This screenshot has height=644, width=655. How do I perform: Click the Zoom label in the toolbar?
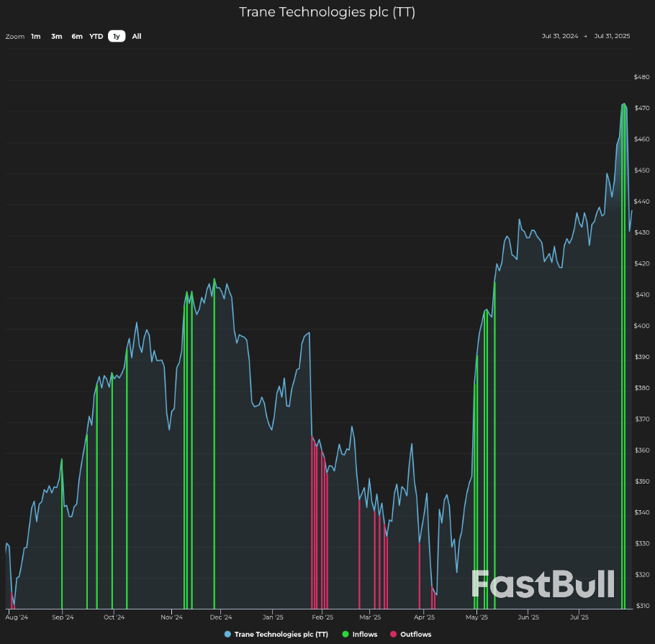pos(14,36)
